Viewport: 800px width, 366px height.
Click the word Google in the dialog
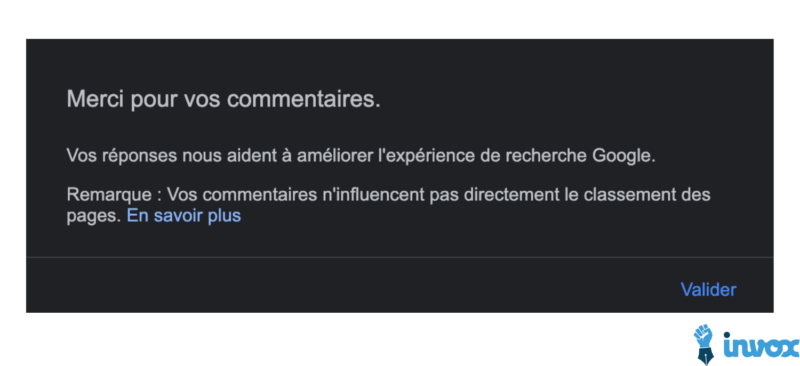tap(623, 155)
